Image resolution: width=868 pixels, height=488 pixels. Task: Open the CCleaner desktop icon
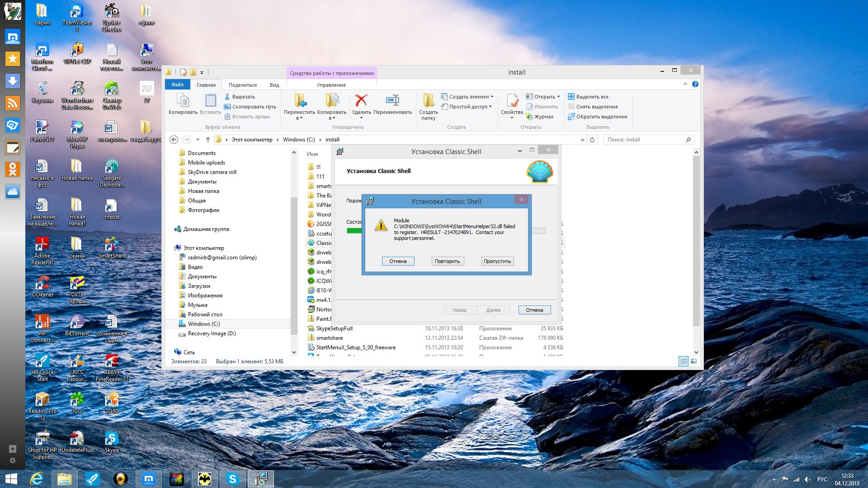pyautogui.click(x=42, y=284)
